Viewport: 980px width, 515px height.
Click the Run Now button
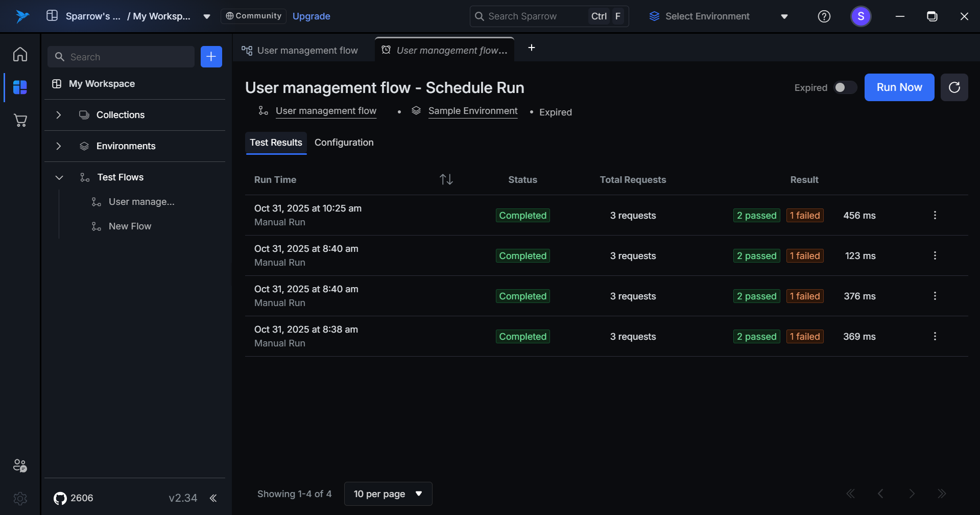pos(899,87)
